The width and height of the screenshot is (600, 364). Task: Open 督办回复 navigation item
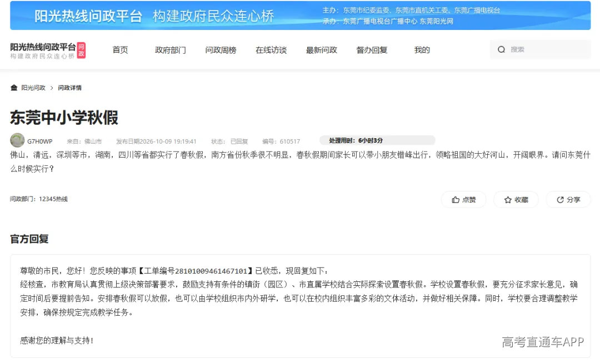(372, 50)
